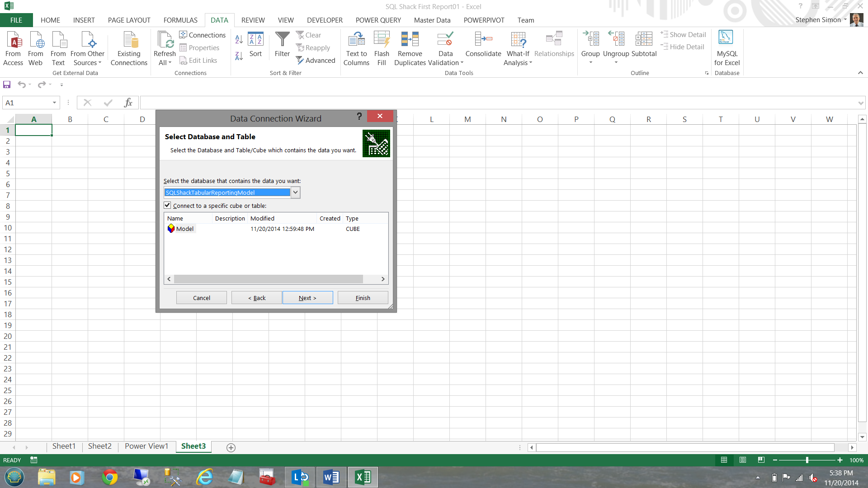Expand the Name Box dropdown arrow
Image resolution: width=868 pixels, height=488 pixels.
click(x=54, y=103)
